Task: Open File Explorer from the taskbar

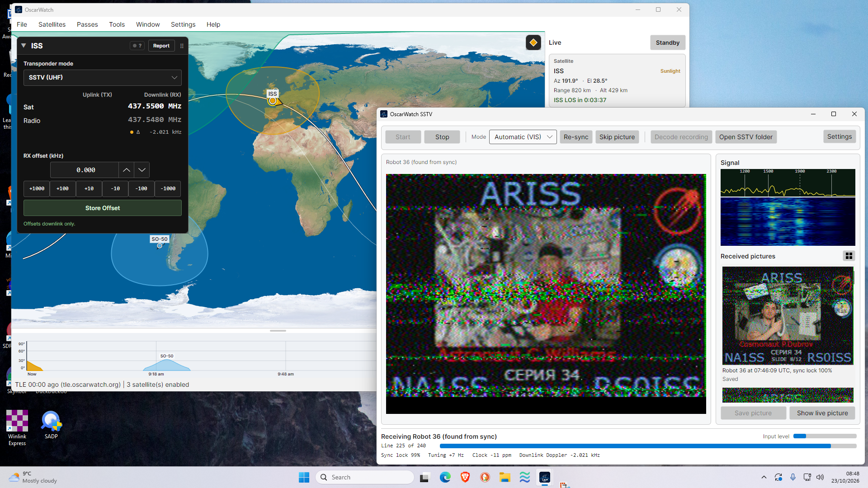Action: (x=505, y=477)
